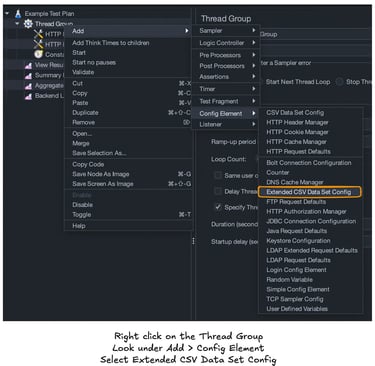This screenshot has width=375, height=366.
Task: Select Keystore Configuration
Action: (x=310, y=240)
